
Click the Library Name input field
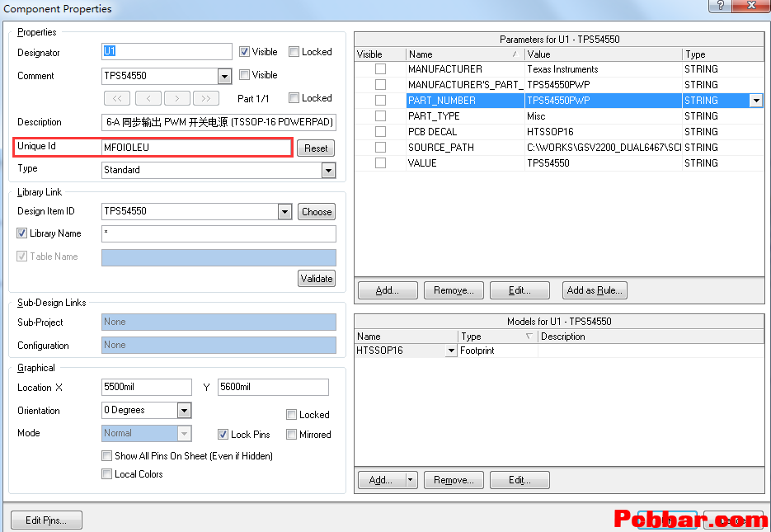219,233
